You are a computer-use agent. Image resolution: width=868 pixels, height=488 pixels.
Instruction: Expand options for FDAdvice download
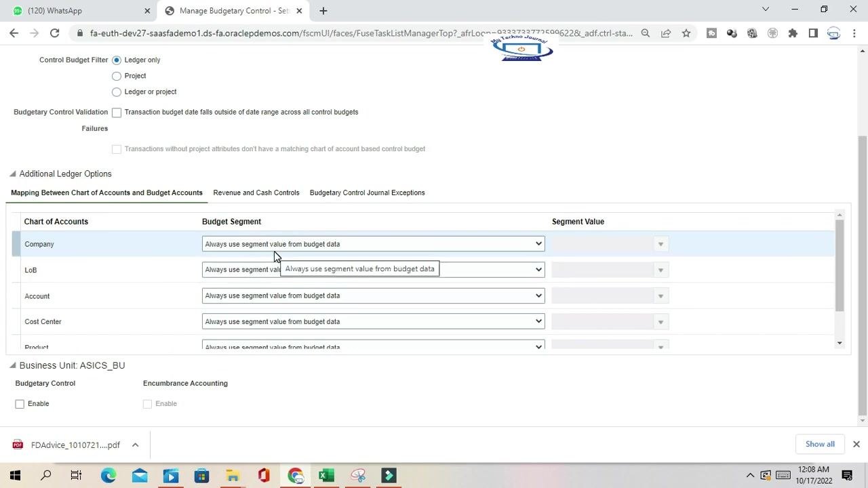(x=135, y=445)
